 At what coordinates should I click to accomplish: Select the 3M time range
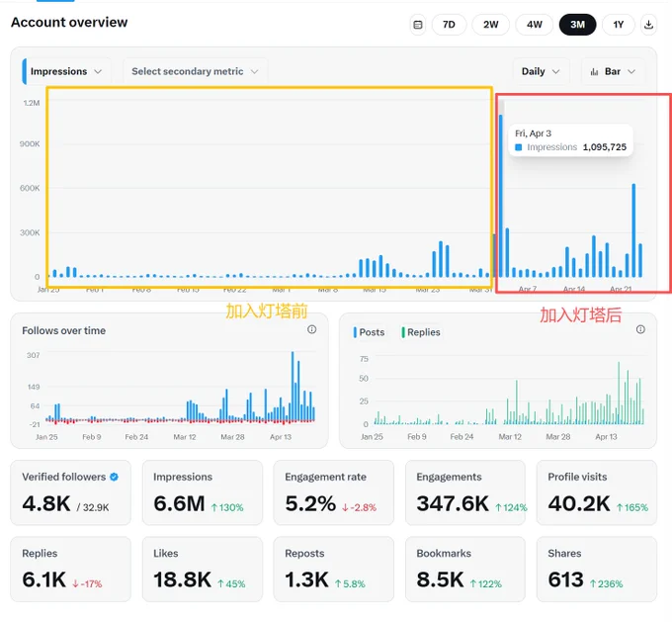(x=577, y=25)
